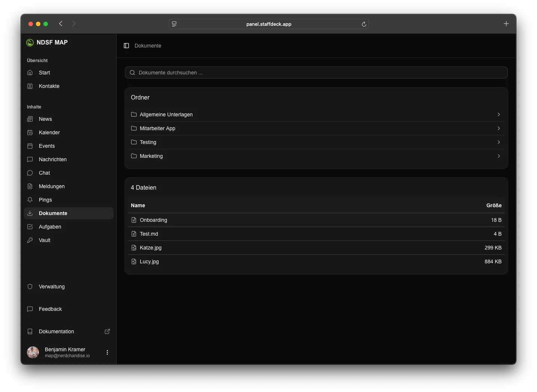
Task: Click the Aufgaben checkbox icon
Action: [30, 227]
